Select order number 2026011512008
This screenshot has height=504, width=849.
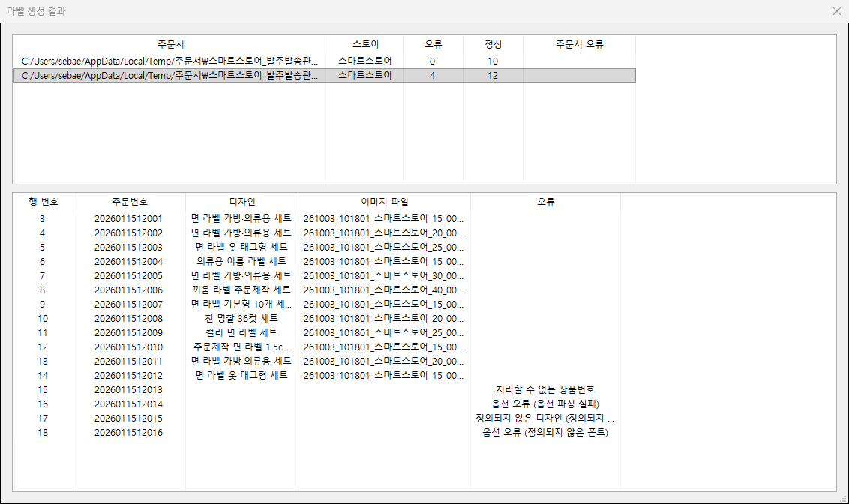128,318
